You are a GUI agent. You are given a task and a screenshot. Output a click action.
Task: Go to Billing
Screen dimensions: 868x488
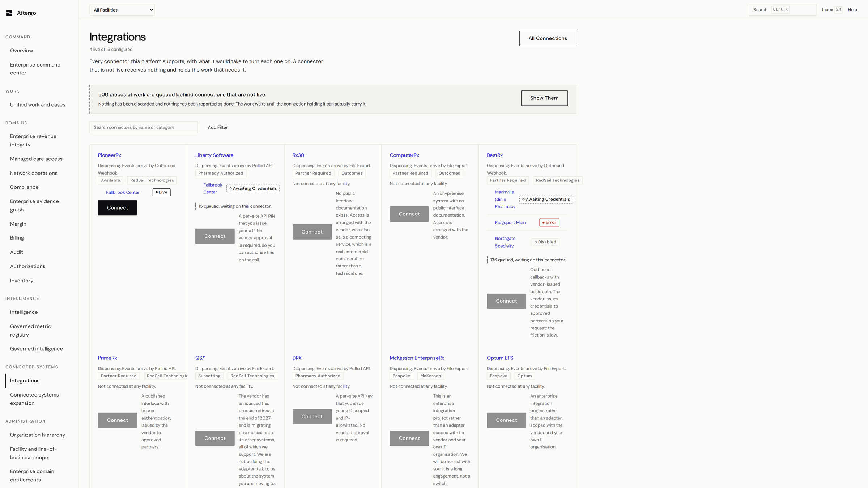point(17,238)
